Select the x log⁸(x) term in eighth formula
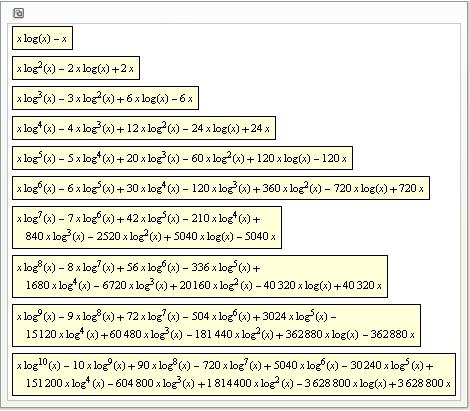470x411 pixels. point(36,267)
